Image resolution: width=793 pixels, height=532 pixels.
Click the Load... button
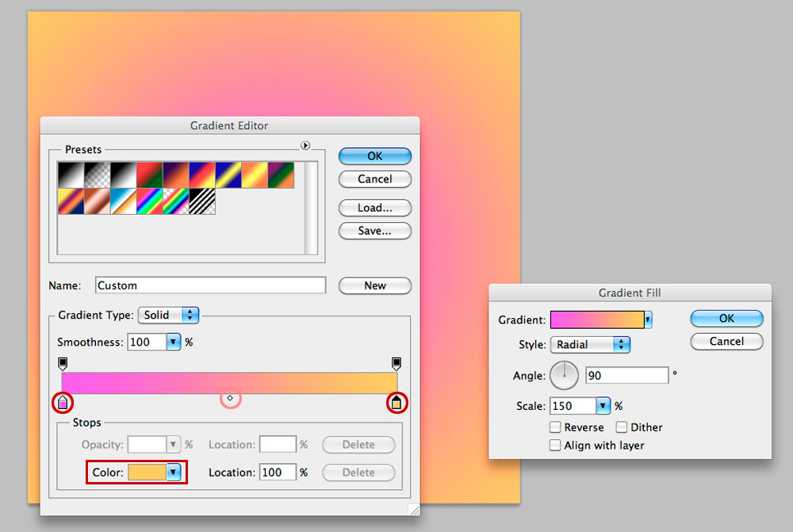pyautogui.click(x=375, y=208)
